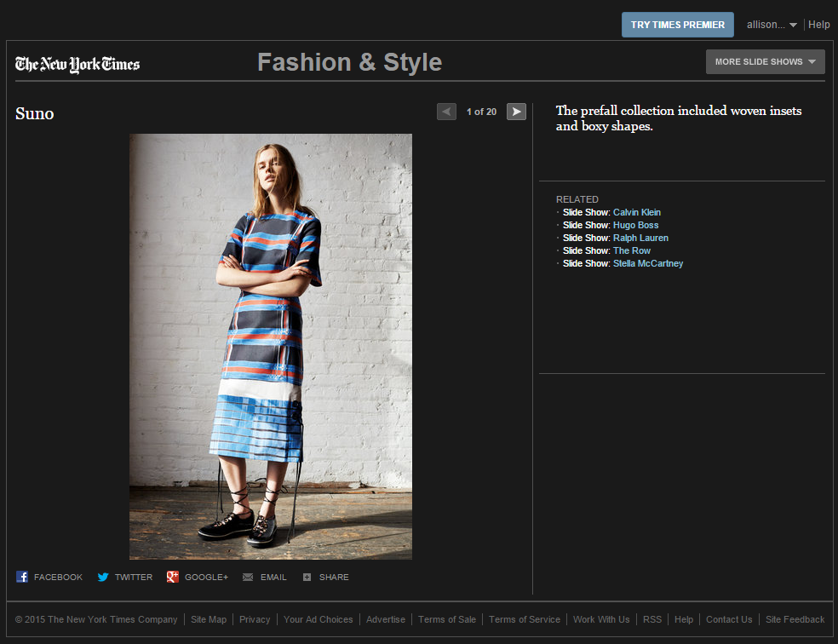The image size is (838, 644).
Task: Open Site Map footer link
Action: (209, 619)
